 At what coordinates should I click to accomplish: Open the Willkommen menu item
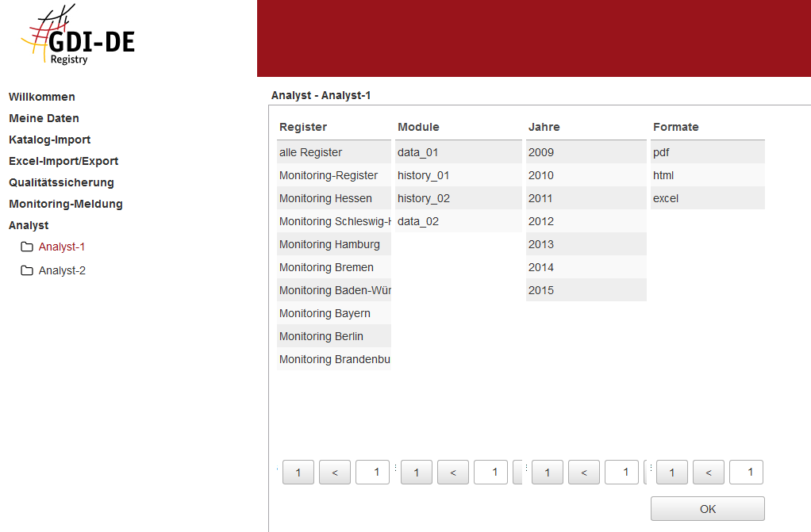pos(42,97)
